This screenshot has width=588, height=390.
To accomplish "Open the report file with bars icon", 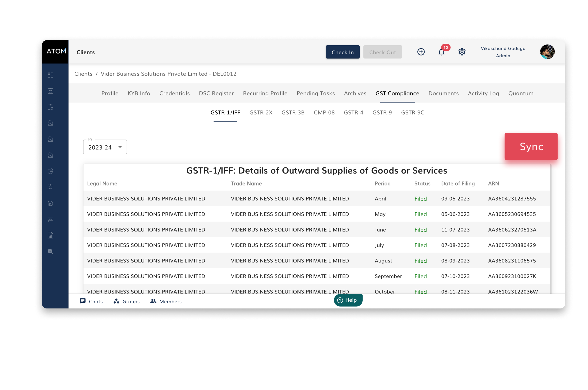I will click(51, 235).
